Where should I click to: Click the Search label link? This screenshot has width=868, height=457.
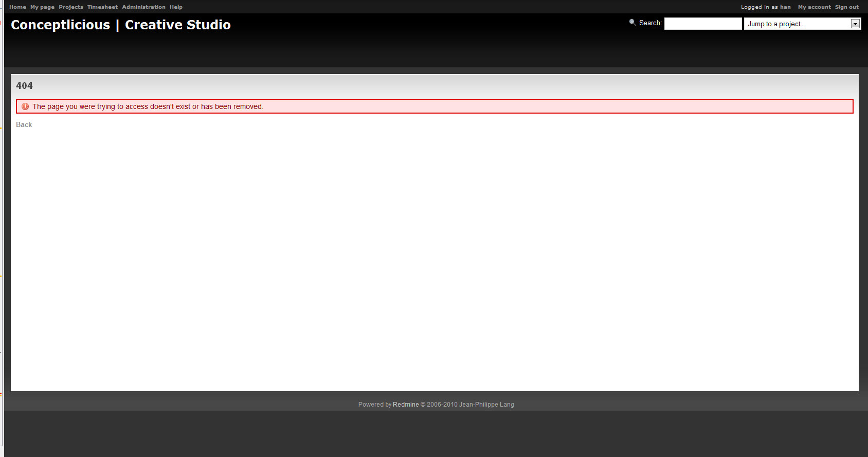click(x=649, y=23)
